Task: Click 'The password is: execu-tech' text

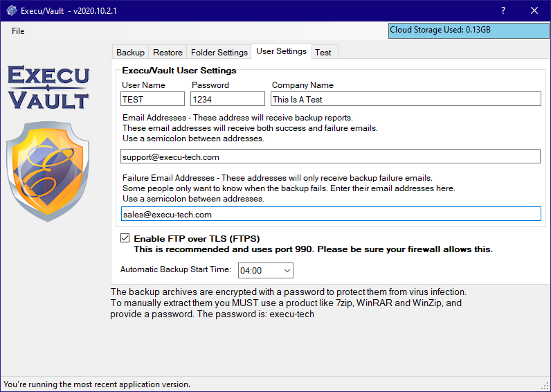Action: point(255,314)
